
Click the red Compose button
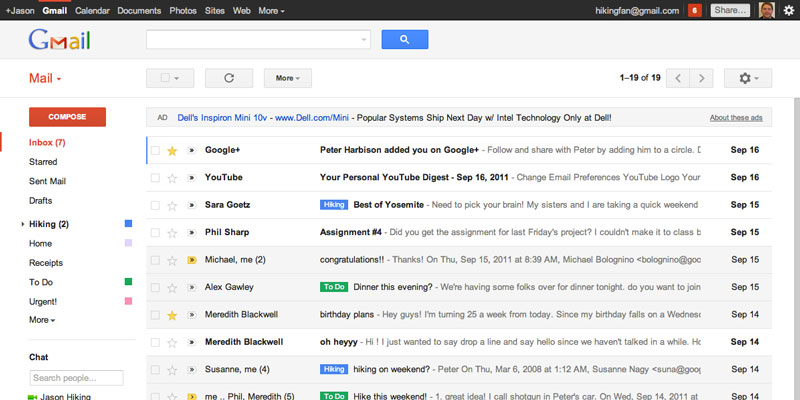point(67,117)
